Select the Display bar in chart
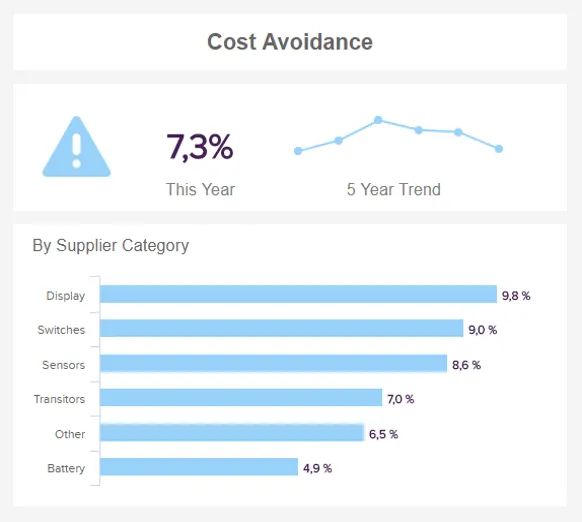This screenshot has width=582, height=522. pyautogui.click(x=298, y=294)
